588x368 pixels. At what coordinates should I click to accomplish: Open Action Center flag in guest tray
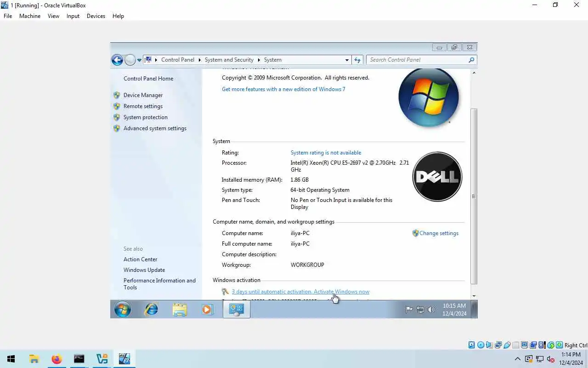[409, 310]
